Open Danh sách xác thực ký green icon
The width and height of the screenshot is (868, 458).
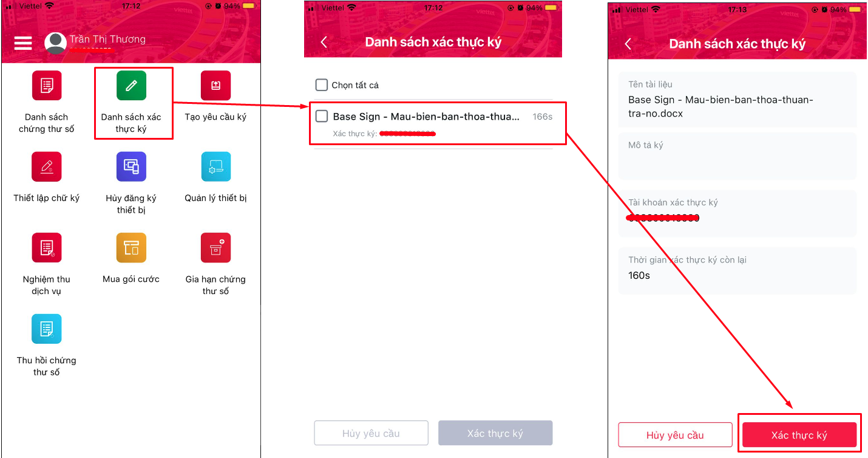click(x=131, y=86)
